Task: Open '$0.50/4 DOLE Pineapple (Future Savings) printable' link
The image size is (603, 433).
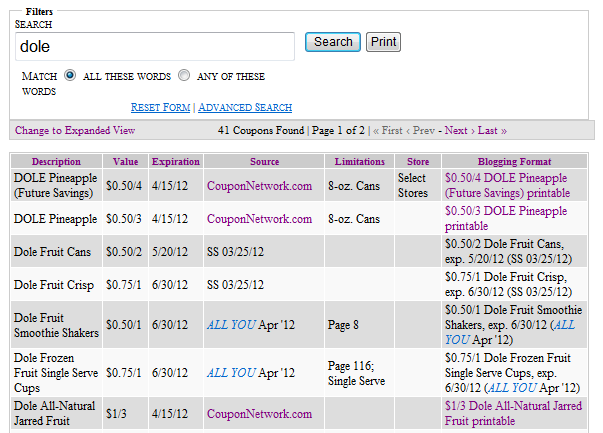Action: tap(507, 185)
